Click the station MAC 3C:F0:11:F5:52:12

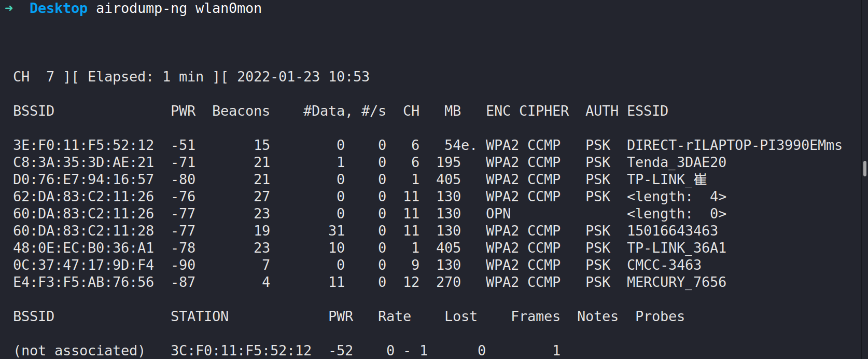[241, 351]
